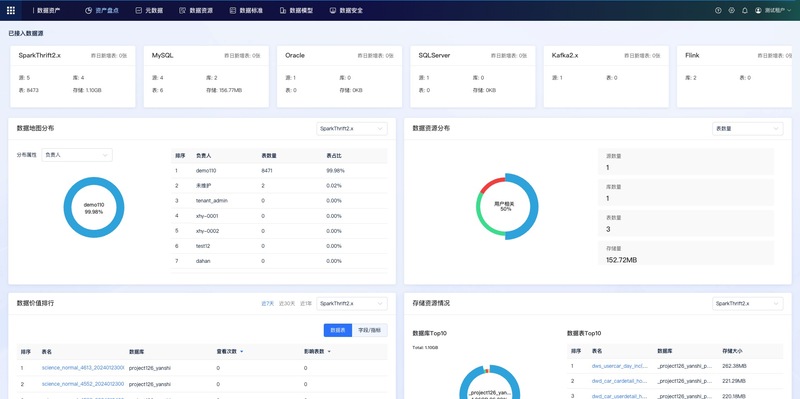Click the 数据模型 menu icon

tap(283, 10)
